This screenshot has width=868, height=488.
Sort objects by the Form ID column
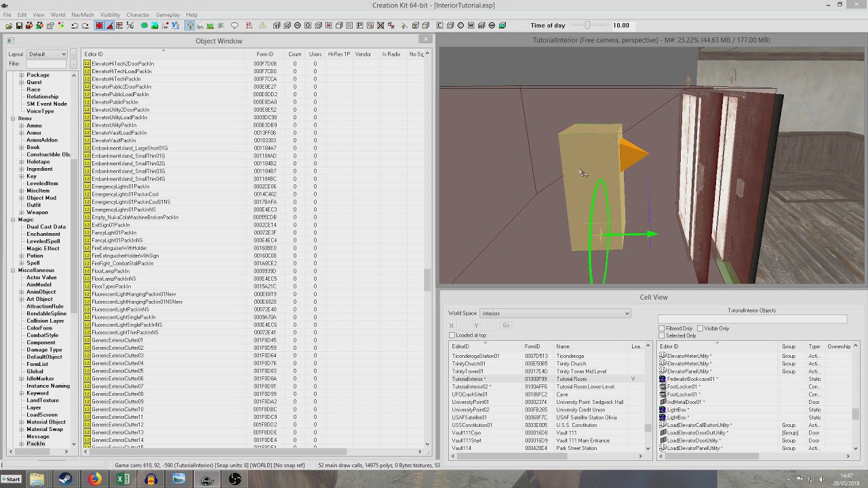click(265, 54)
